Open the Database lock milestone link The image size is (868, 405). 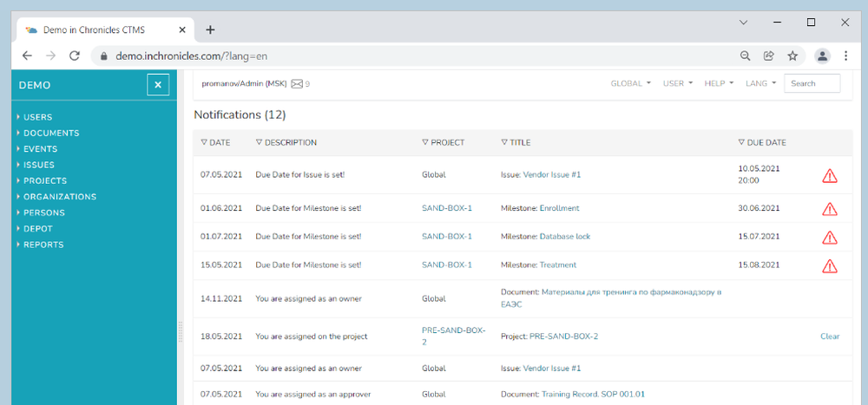click(565, 236)
